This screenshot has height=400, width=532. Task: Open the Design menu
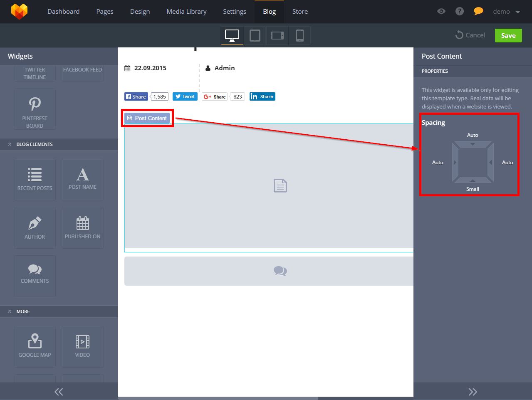pos(140,11)
